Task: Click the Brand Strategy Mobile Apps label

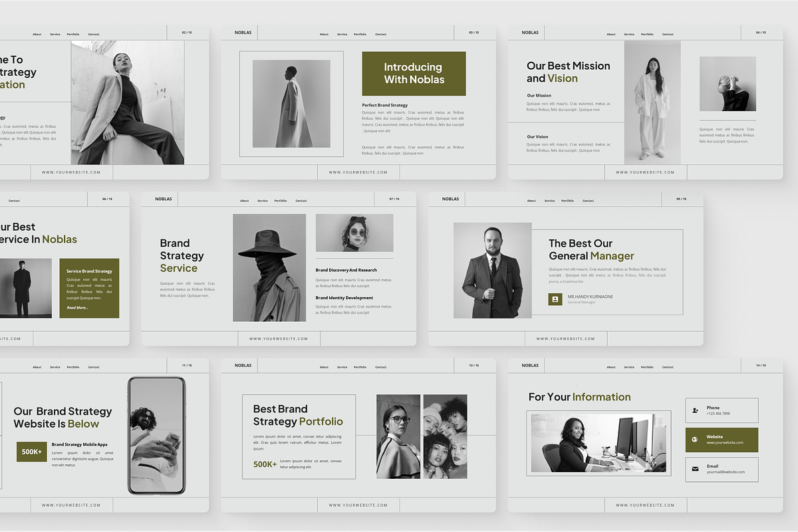Action: 79,444
